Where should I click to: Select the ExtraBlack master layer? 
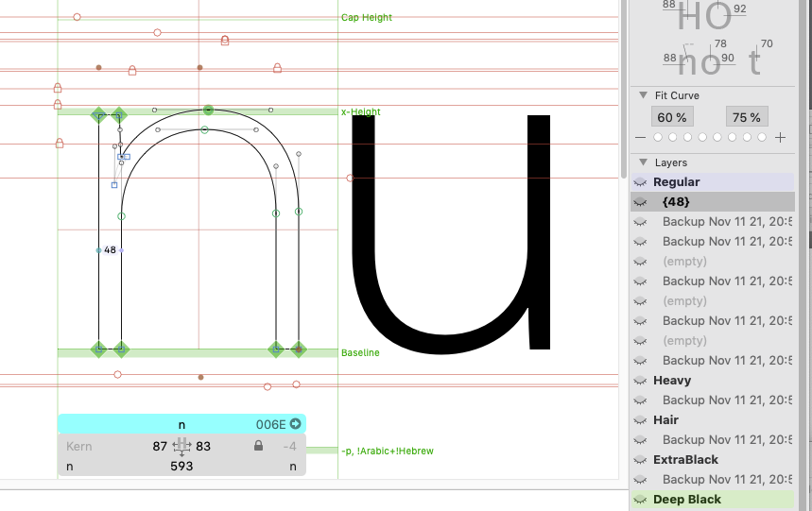point(685,460)
